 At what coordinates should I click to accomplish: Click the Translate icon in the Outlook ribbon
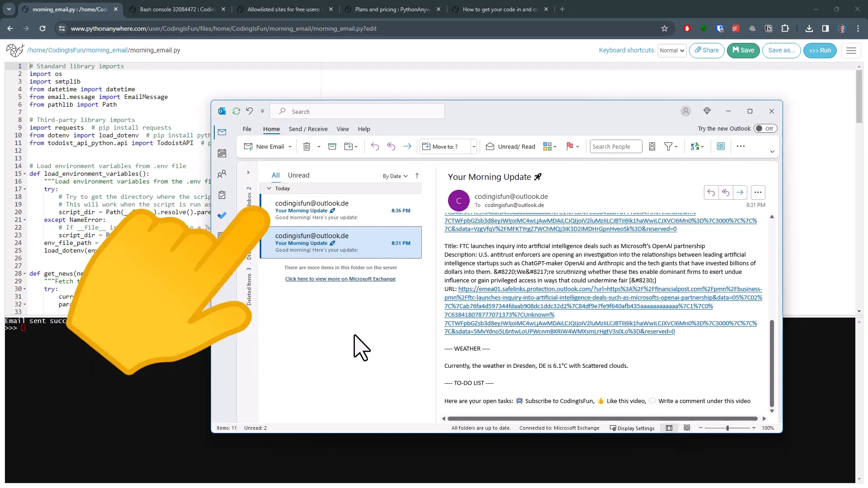coord(695,146)
